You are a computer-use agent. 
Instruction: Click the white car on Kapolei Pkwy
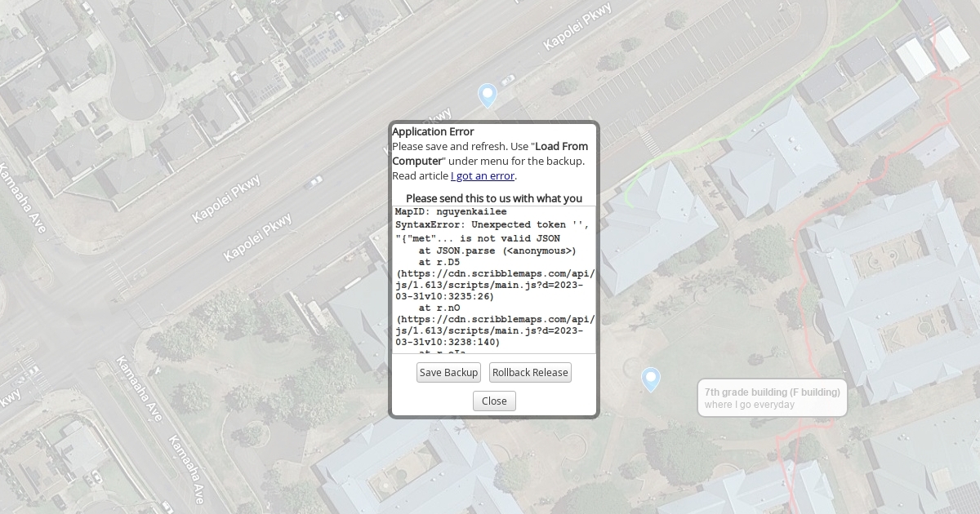point(313,182)
